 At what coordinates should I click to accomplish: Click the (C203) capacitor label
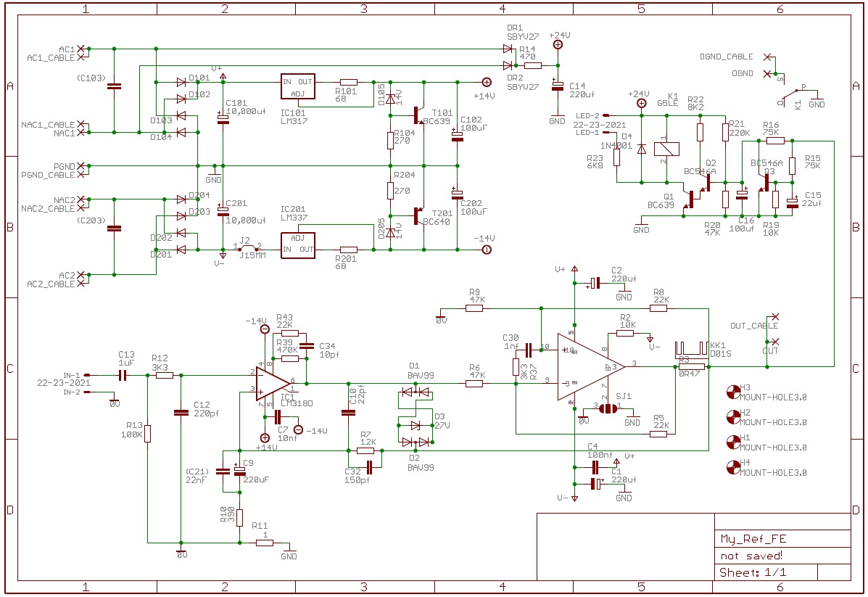click(x=91, y=221)
